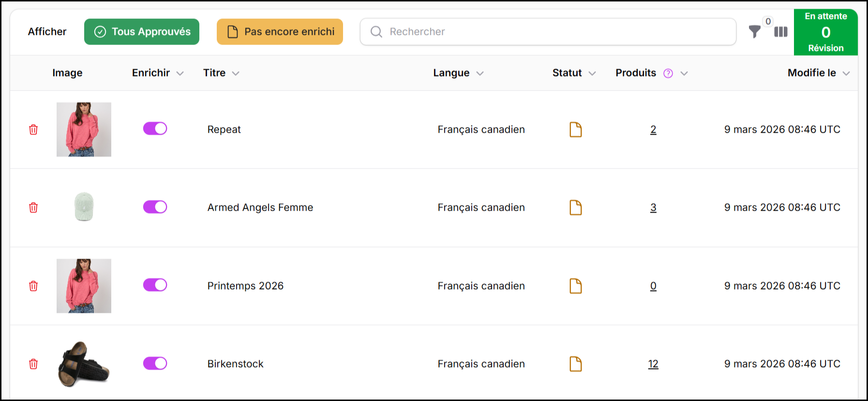The image size is (868, 401).
Task: Switch off enrichment toggle for Birkenstock
Action: pos(155,363)
